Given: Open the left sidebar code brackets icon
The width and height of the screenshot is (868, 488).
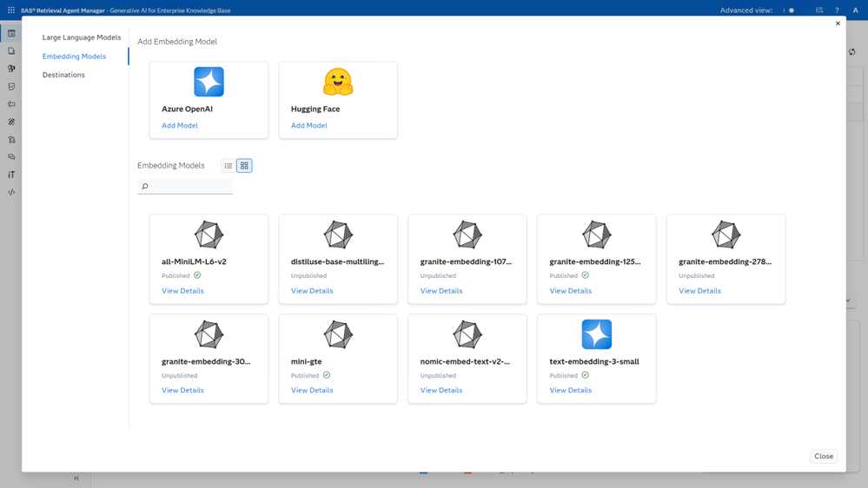Looking at the screenshot, I should pos(11,193).
